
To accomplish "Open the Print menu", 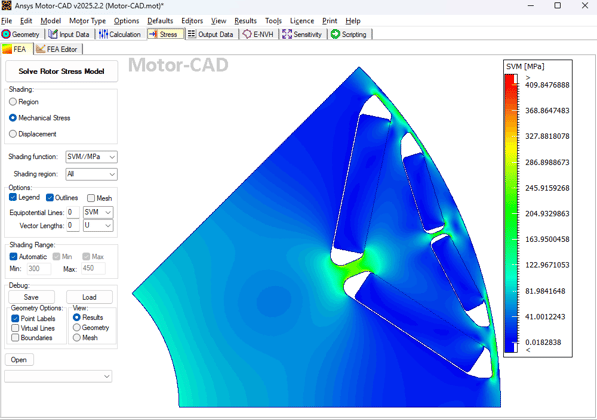I will point(330,21).
